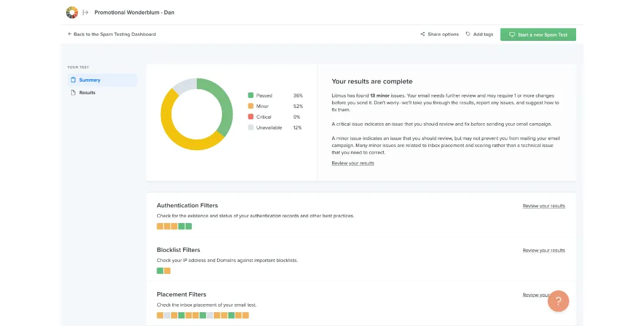Screen dimensions: 644x326
Task: Click the 52% Minor value
Action: 297,106
